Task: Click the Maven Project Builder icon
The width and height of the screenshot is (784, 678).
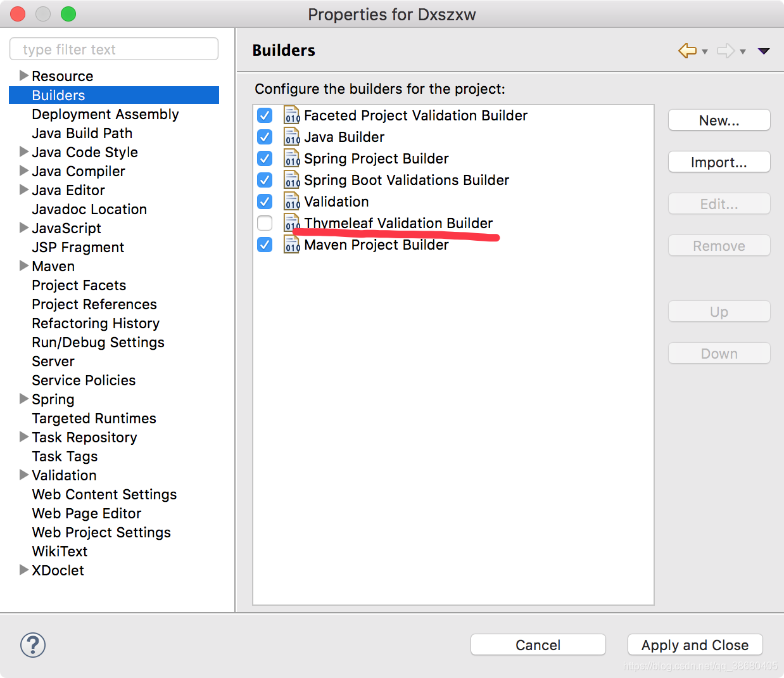Action: coord(291,245)
